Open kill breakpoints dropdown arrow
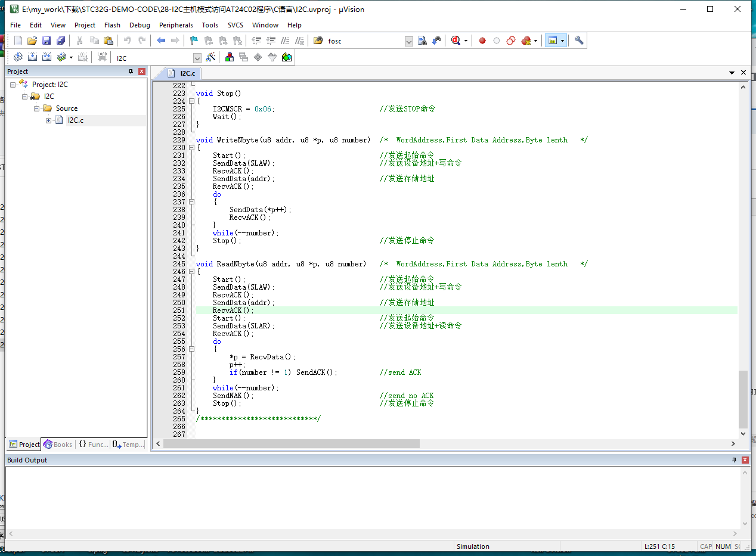The image size is (756, 556). (x=535, y=41)
